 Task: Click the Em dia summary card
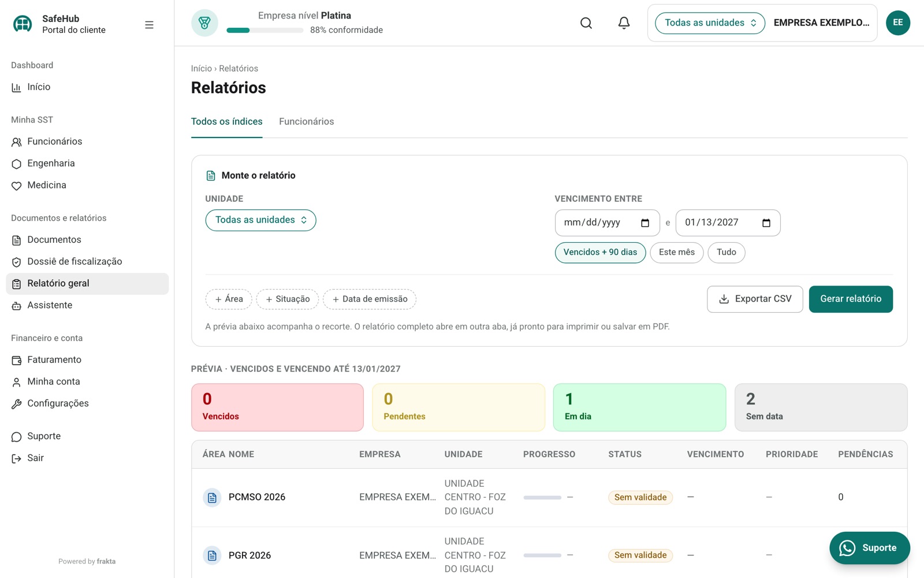640,407
